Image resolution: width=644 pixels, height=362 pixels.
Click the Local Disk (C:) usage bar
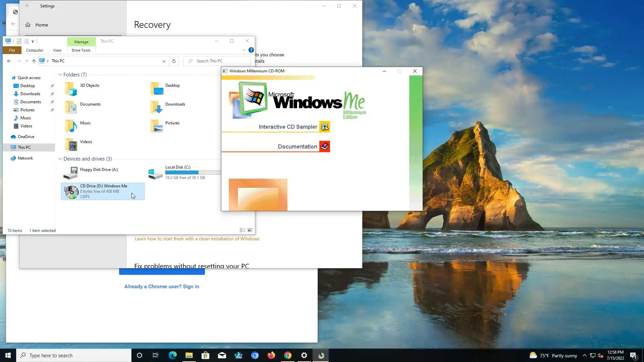(x=193, y=172)
